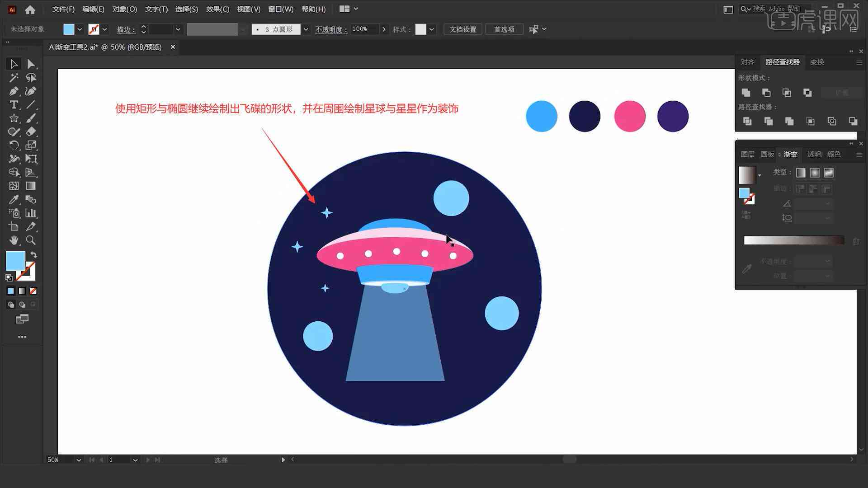Viewport: 868px width, 488px height.
Task: Open the 不透明度 opacity dropdown
Action: pyautogui.click(x=383, y=29)
